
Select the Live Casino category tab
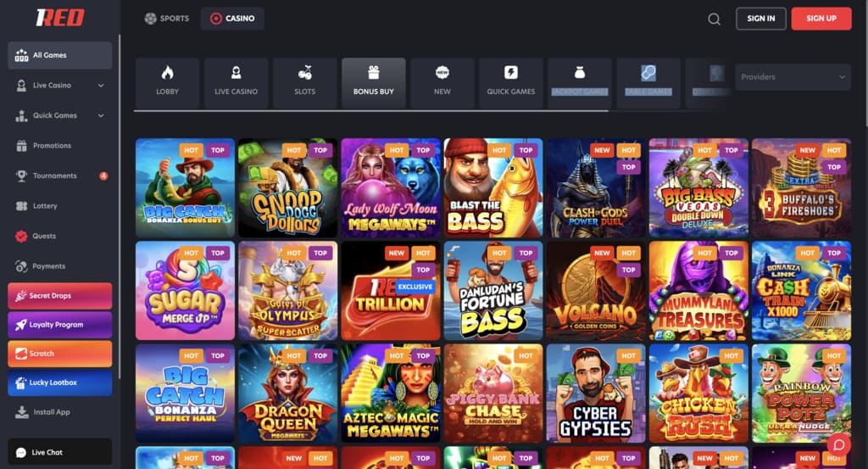click(x=236, y=83)
